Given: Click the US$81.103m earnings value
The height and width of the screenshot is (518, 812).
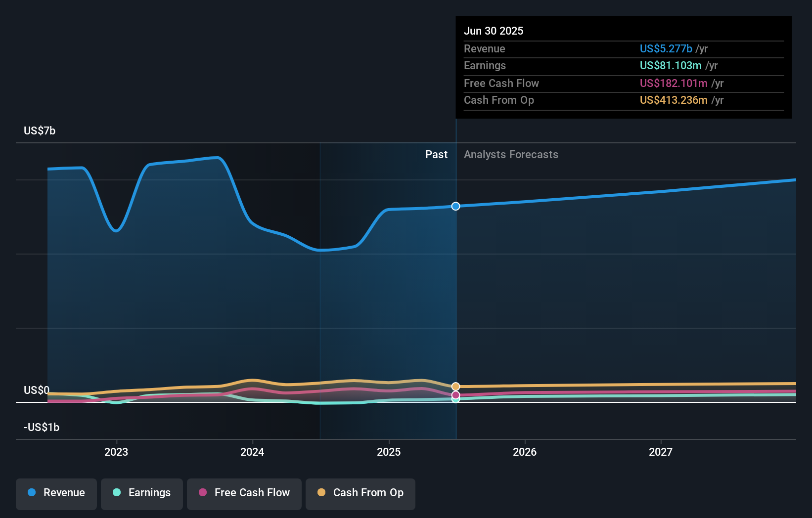Looking at the screenshot, I should (x=671, y=65).
